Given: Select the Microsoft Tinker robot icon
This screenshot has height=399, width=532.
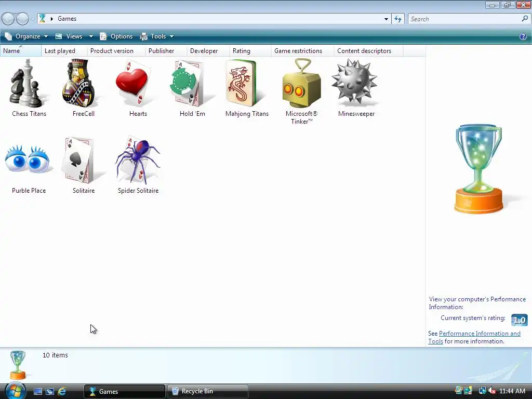Looking at the screenshot, I should coord(301,83).
